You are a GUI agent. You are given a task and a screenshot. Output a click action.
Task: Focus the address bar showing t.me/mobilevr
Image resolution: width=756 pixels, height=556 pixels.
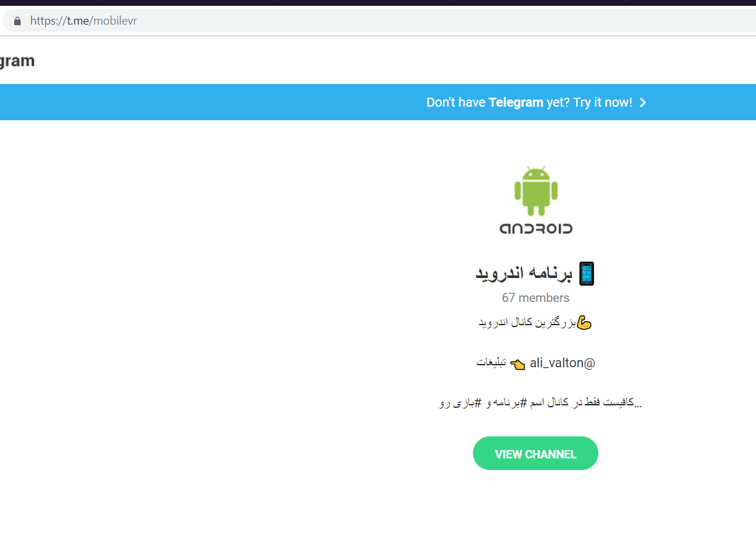tap(378, 21)
